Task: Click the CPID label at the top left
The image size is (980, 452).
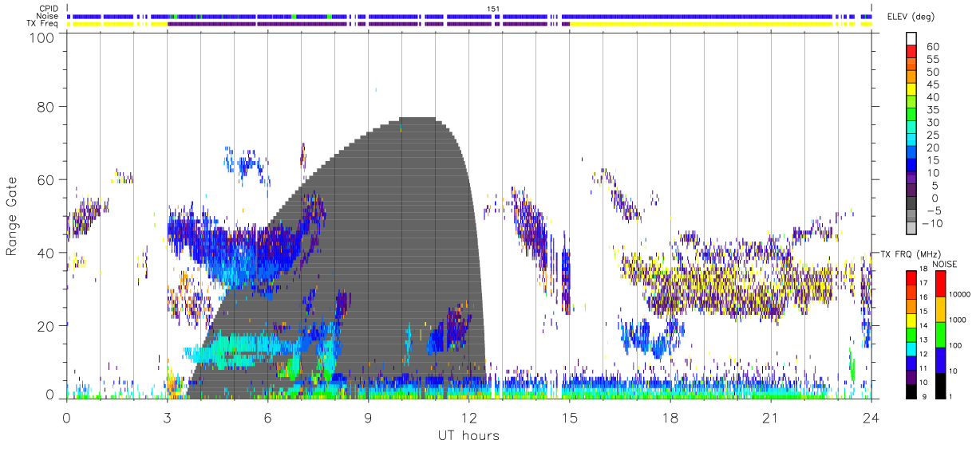Action: pyautogui.click(x=49, y=9)
